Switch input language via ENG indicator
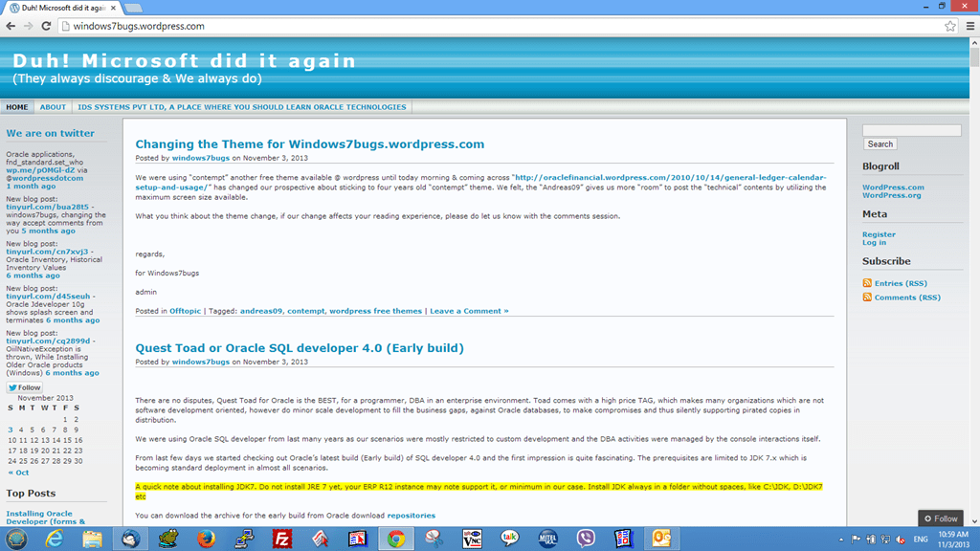The width and height of the screenshot is (980, 551). (x=921, y=540)
